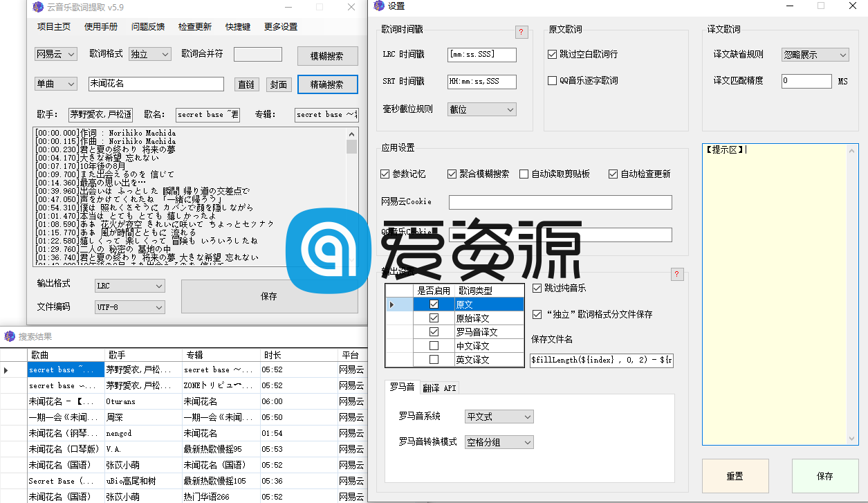The height and width of the screenshot is (503, 868).
Task: Click the help question mark beside 歌词时间戳 section
Action: click(521, 32)
